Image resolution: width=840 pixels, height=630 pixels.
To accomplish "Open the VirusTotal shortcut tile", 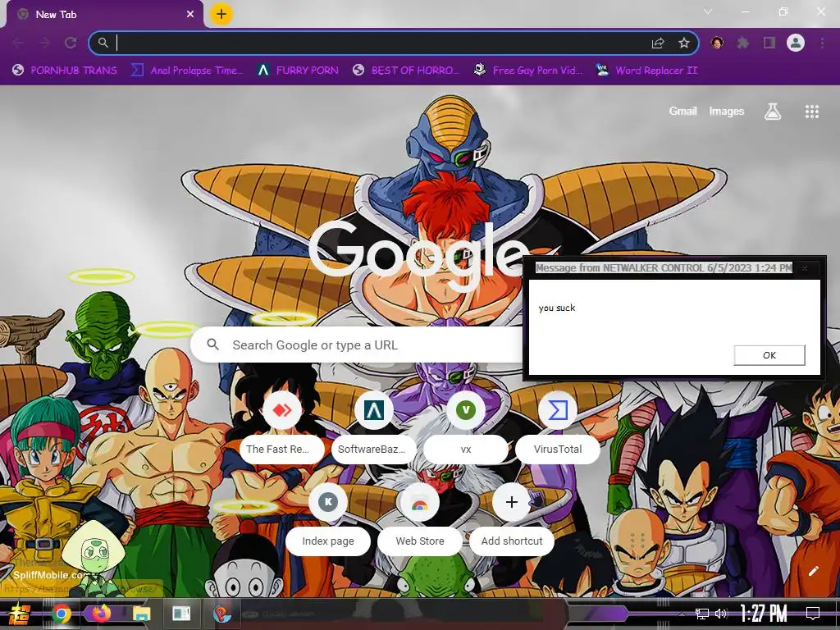I will [558, 427].
